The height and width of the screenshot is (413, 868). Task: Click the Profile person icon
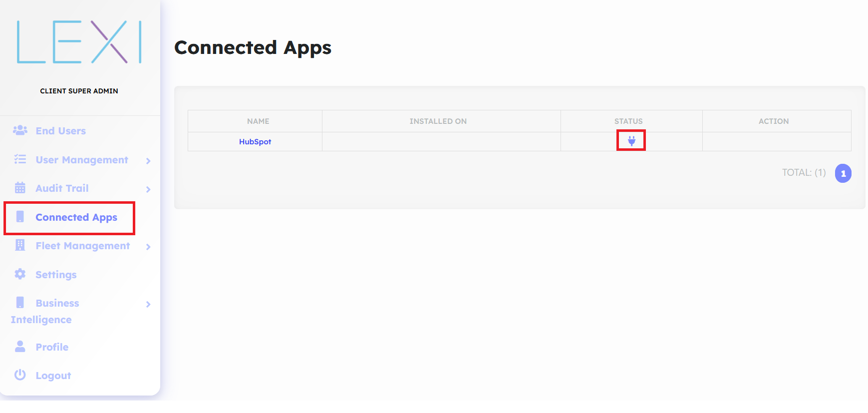tap(20, 347)
